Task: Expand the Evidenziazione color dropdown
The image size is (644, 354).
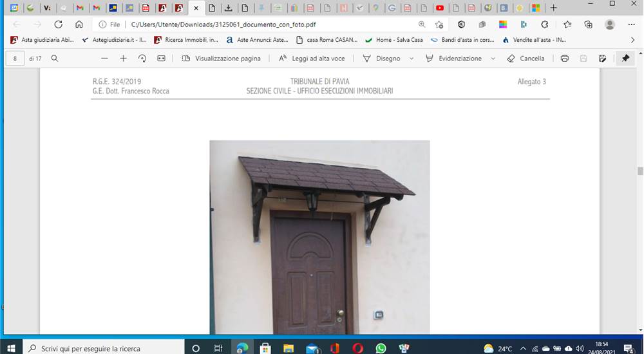Action: pos(493,59)
